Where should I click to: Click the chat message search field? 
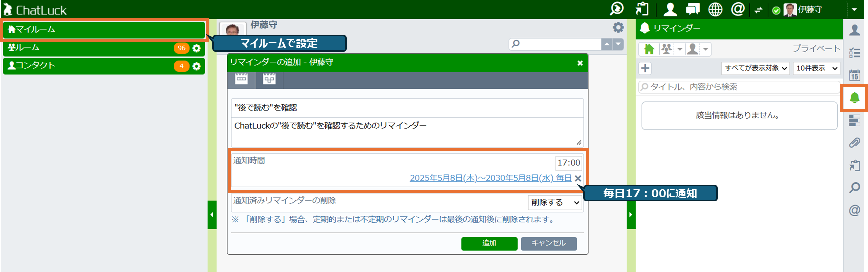coord(555,44)
